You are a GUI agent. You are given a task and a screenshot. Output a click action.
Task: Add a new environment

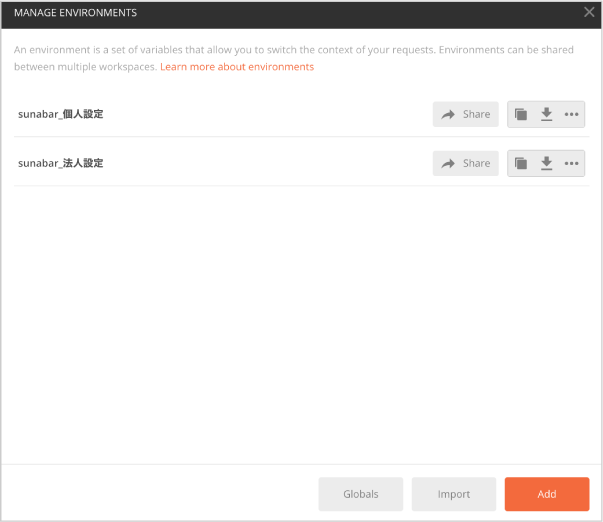(x=547, y=494)
